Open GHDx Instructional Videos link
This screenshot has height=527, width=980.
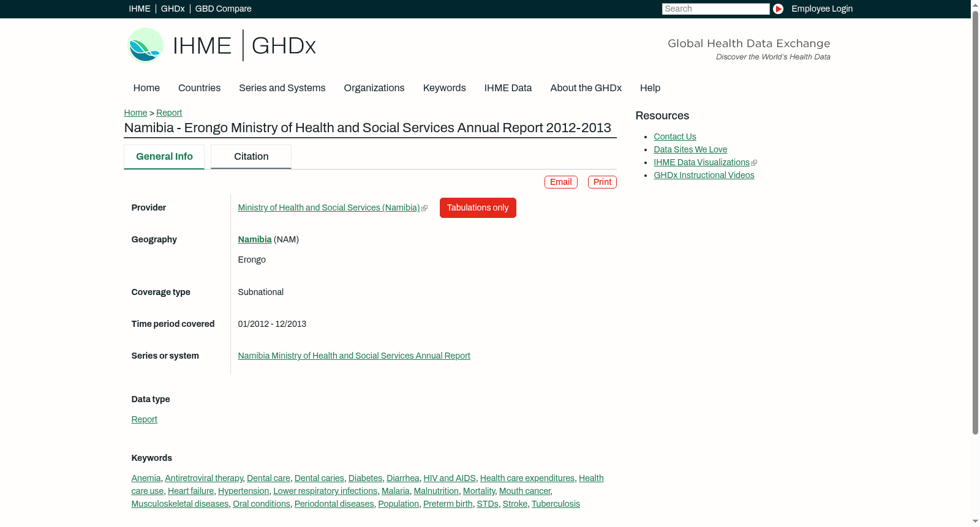pyautogui.click(x=704, y=176)
